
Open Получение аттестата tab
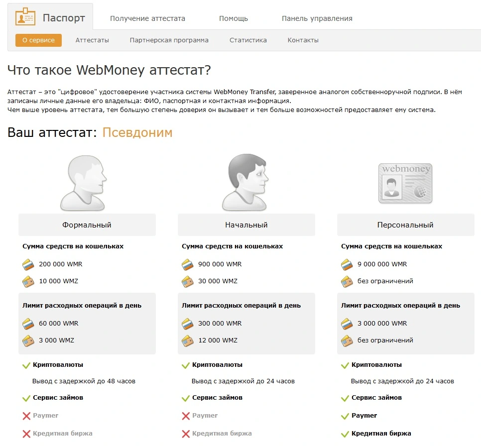[x=147, y=19]
